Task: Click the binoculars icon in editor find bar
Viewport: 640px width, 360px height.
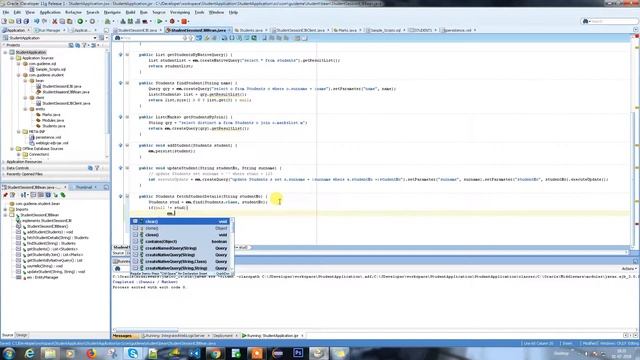Action: [x=118, y=38]
